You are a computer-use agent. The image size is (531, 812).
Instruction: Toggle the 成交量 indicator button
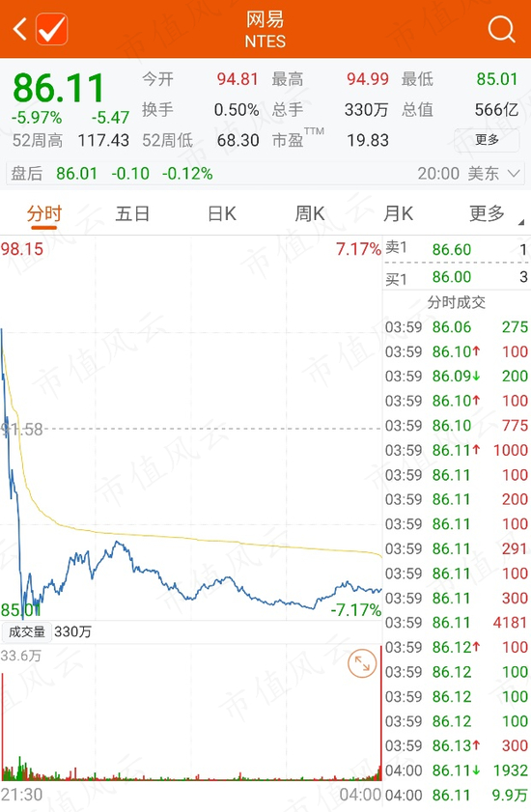coord(27,631)
